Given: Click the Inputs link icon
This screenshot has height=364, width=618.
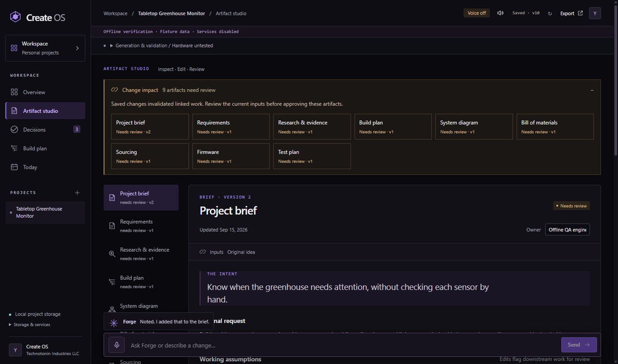Looking at the screenshot, I should [203, 252].
